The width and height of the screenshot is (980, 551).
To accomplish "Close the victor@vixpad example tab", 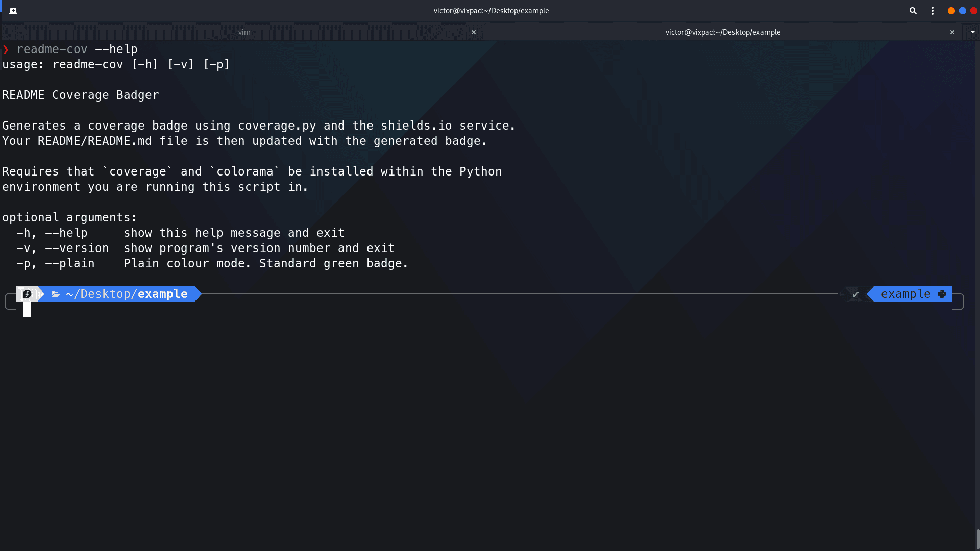I will [x=952, y=32].
